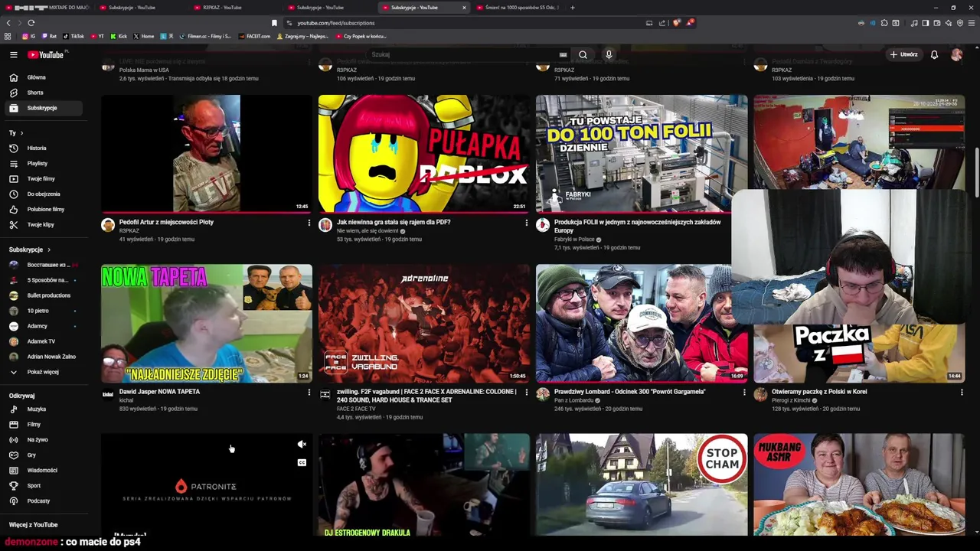Open options menu for Prawdziwy Lombard video

tap(743, 393)
